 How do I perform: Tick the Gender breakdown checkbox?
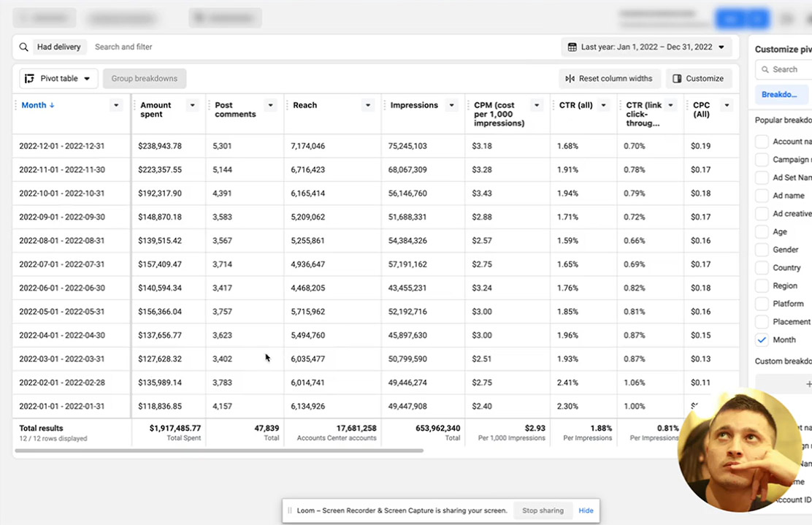pyautogui.click(x=762, y=250)
